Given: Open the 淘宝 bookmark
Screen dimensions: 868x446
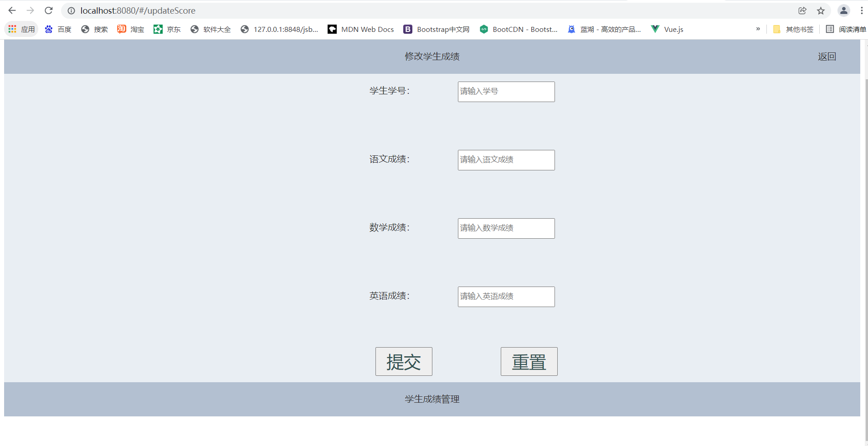Looking at the screenshot, I should (x=131, y=29).
